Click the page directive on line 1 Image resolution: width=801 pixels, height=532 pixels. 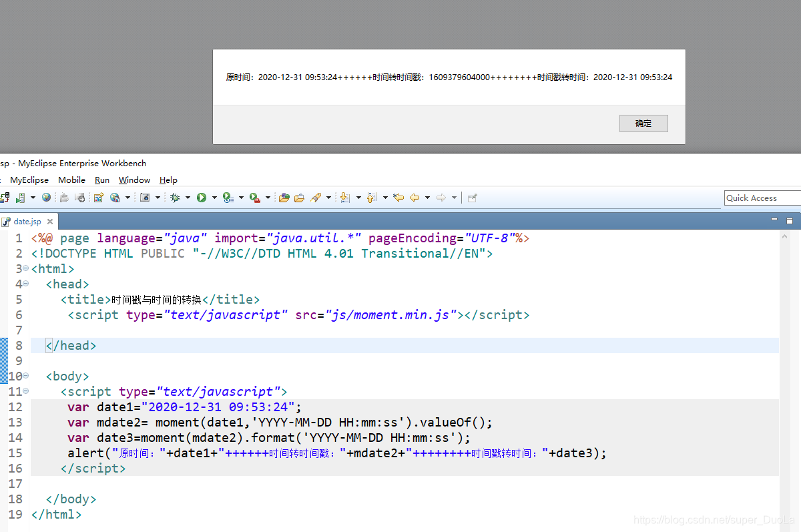[x=280, y=238]
